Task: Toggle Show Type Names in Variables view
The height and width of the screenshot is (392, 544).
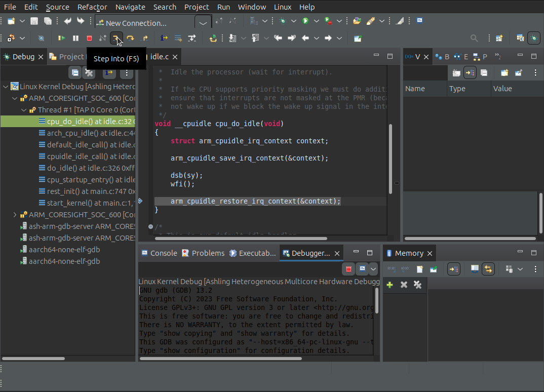Action: coord(456,72)
